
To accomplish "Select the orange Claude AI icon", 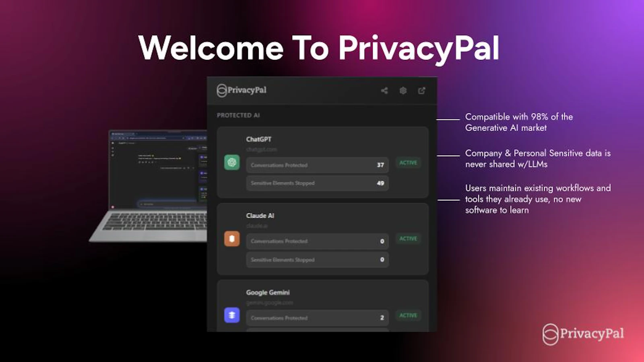I will (232, 239).
